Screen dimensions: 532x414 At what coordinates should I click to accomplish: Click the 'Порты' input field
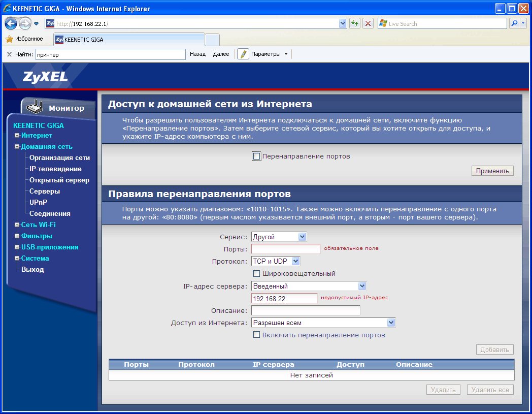pyautogui.click(x=286, y=249)
